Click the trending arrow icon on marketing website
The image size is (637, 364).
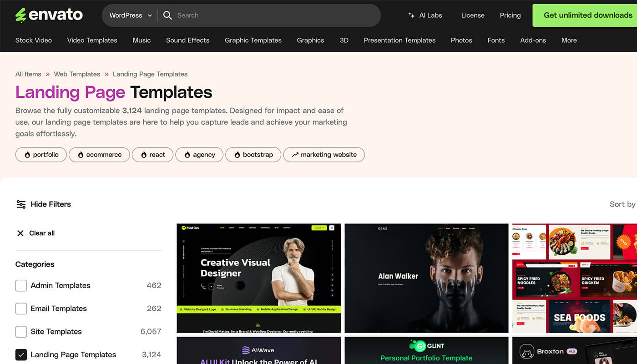[295, 155]
